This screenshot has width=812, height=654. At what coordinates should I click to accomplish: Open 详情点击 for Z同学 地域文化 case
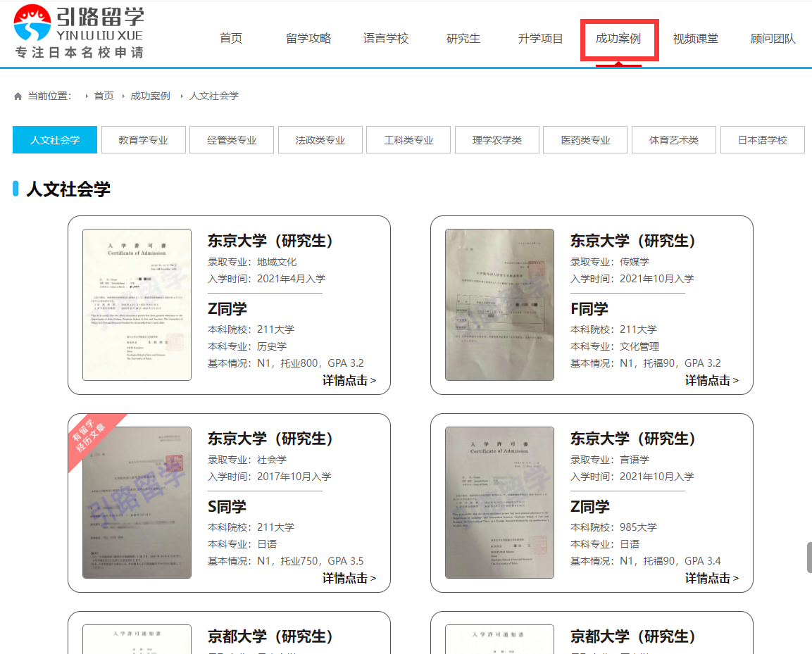pos(349,381)
